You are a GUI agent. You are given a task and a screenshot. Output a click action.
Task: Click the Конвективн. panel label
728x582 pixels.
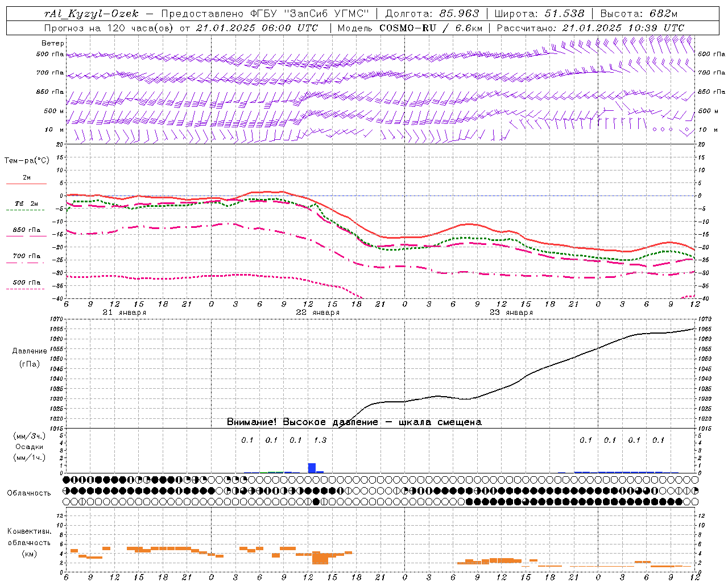pyautogui.click(x=29, y=531)
